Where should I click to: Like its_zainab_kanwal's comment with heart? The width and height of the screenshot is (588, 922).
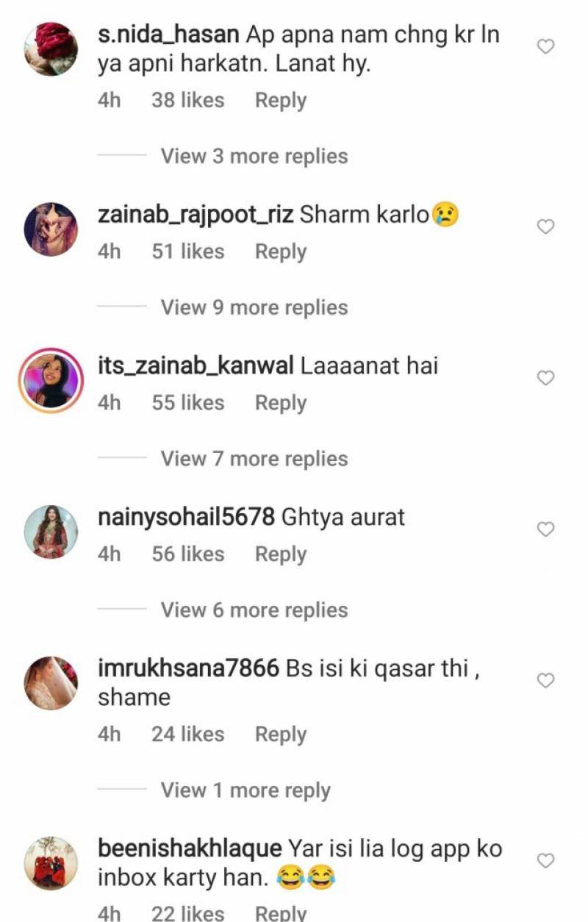point(545,378)
